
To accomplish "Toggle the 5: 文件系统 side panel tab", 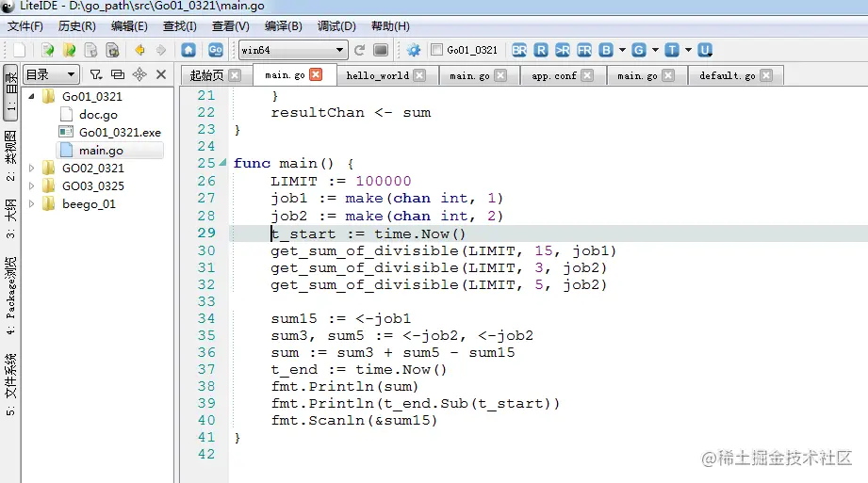I will [10, 384].
